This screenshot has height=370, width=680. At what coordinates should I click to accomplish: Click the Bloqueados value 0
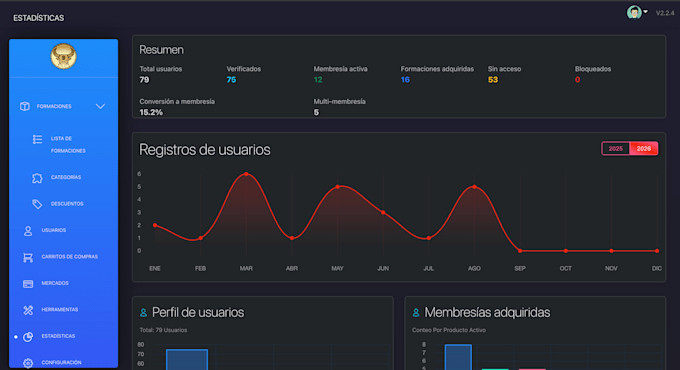577,80
